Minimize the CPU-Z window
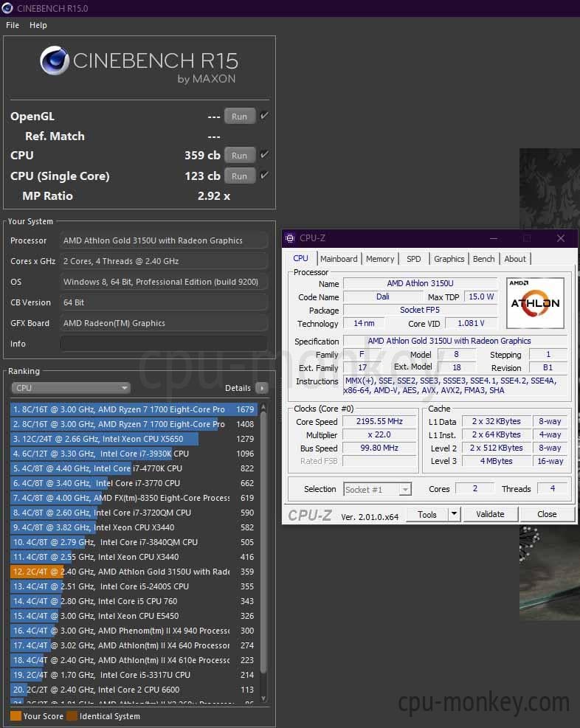This screenshot has height=728, width=580. click(494, 238)
